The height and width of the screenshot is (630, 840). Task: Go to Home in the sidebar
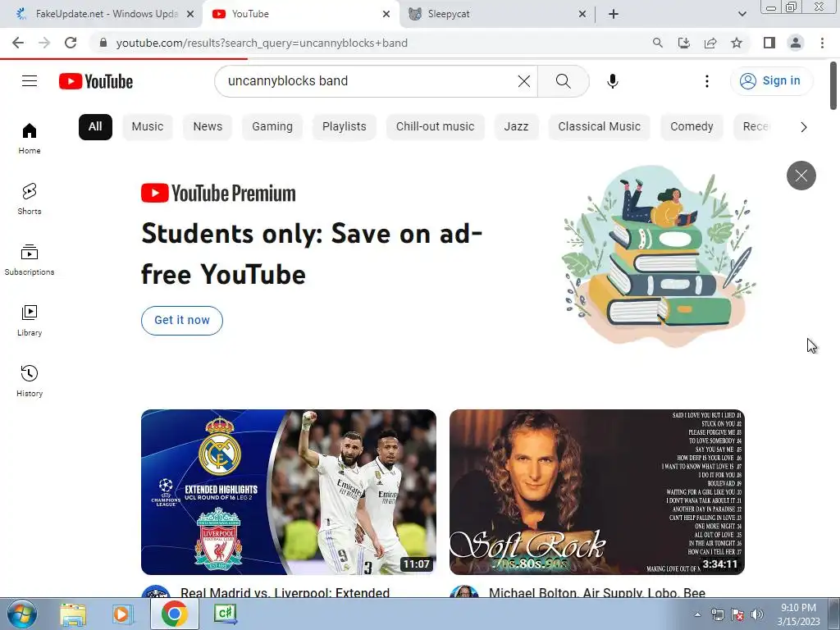click(30, 139)
